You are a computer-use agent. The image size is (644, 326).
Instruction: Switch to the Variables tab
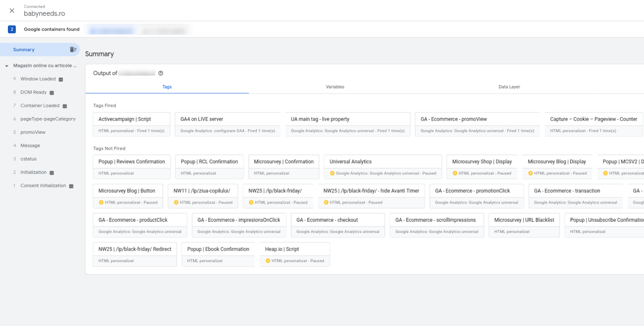point(335,87)
